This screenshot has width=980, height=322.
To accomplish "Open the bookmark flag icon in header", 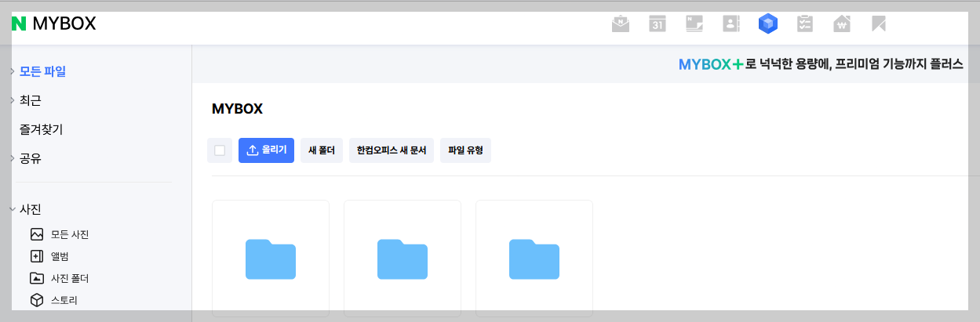I will [879, 24].
